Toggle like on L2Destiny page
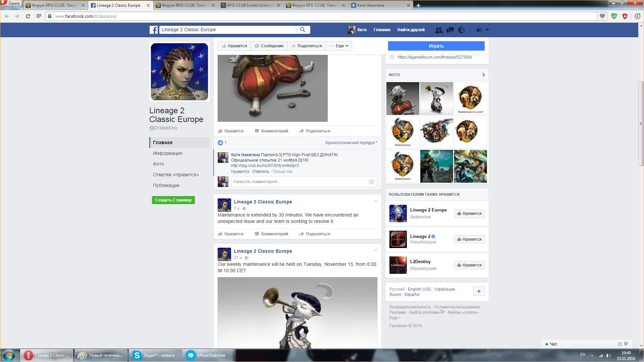The image size is (644, 362). pos(469,265)
